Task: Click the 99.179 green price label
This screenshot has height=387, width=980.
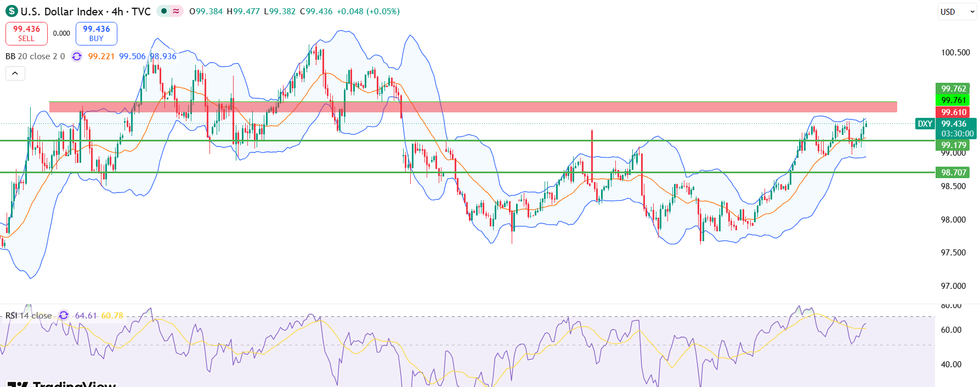Action: click(953, 145)
